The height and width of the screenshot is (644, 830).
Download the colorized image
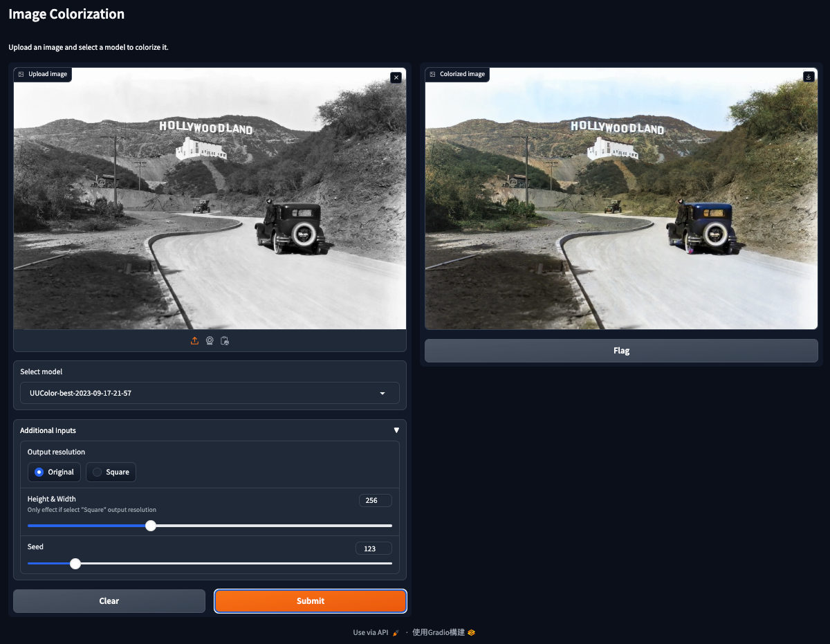(x=809, y=77)
